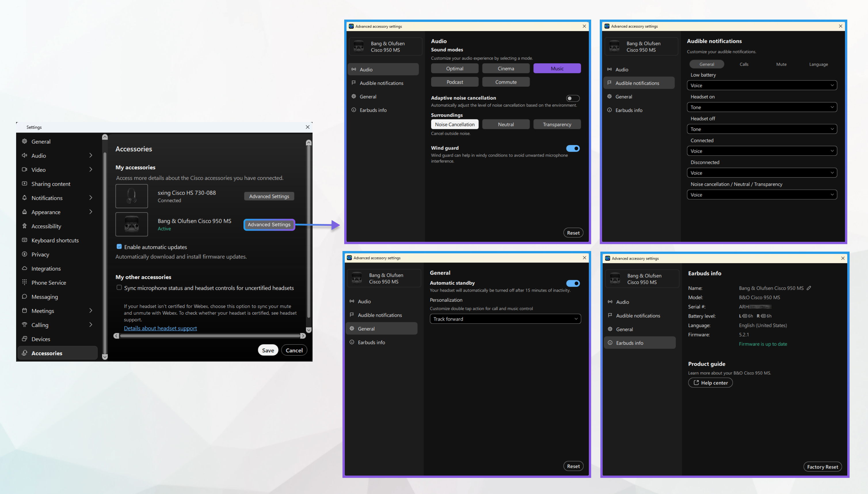Click the Phone Service dialpad icon

[24, 282]
